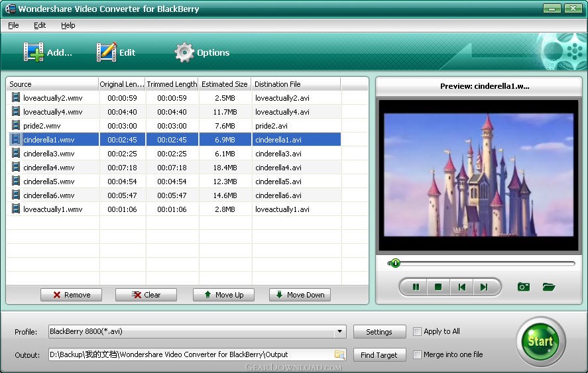The height and width of the screenshot is (373, 588).
Task: Select the pride2.wmv file name
Action: (x=42, y=126)
